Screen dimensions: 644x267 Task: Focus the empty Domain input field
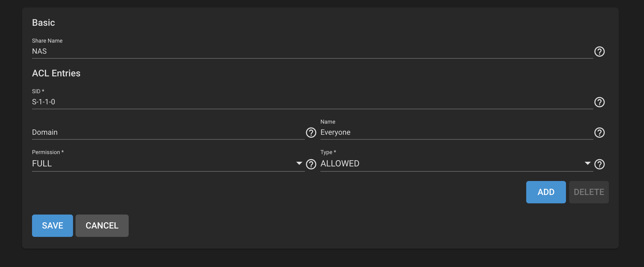pyautogui.click(x=168, y=132)
